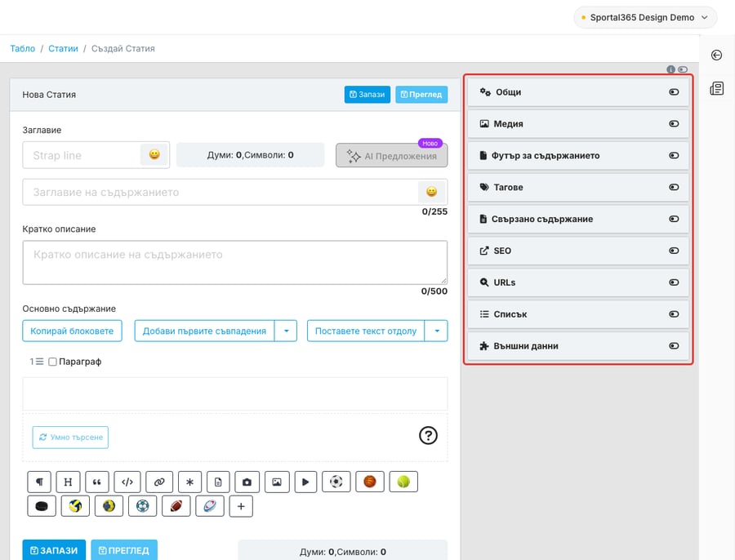Insert a basketball widget block
This screenshot has height=560, width=735.
370,482
